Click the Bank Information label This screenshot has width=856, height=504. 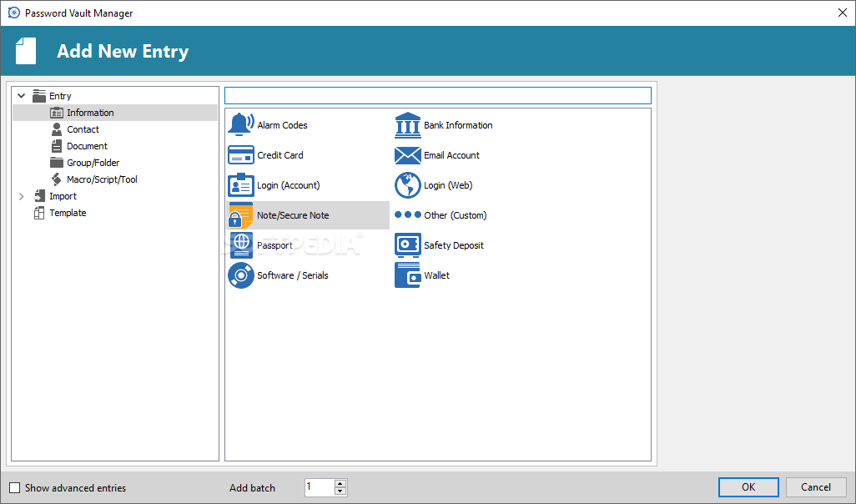458,125
